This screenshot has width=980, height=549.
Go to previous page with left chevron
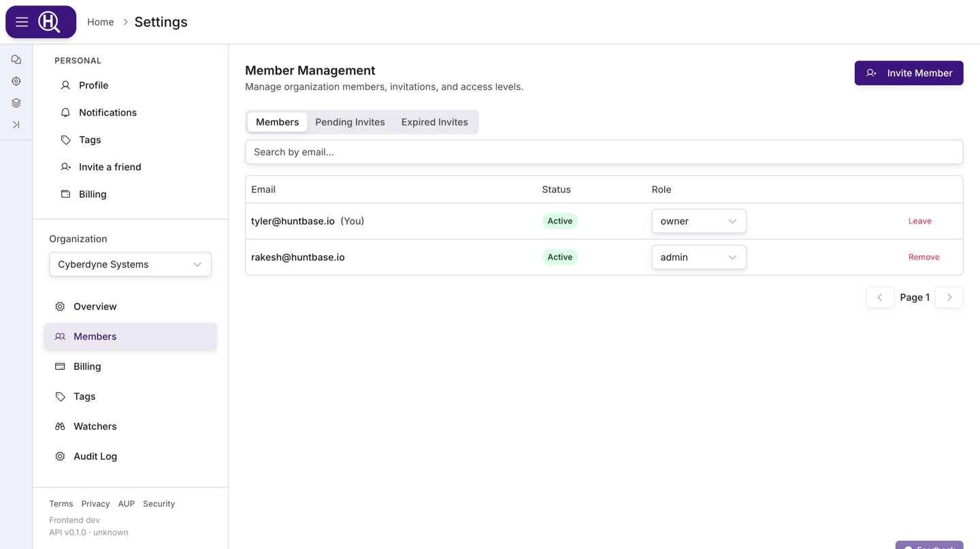click(880, 298)
